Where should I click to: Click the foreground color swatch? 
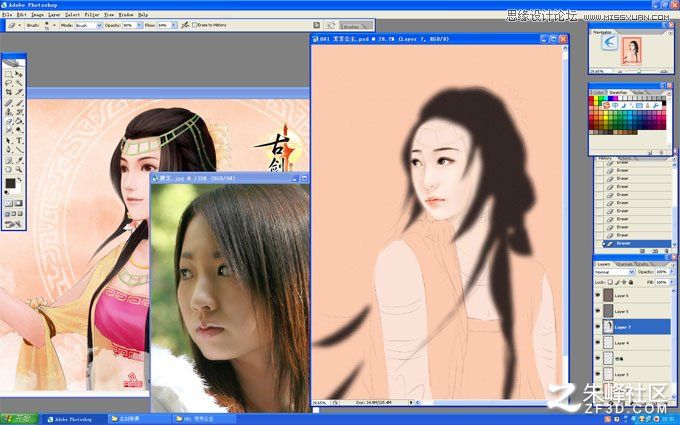point(10,183)
